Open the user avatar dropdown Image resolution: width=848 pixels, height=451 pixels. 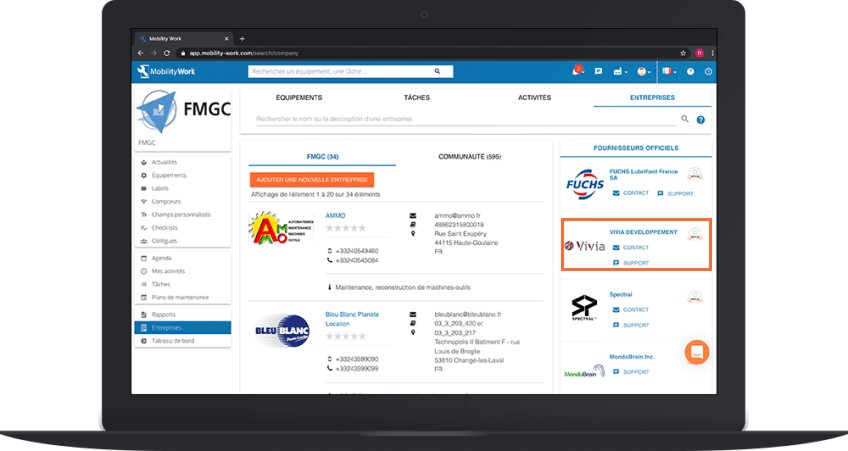pos(643,71)
